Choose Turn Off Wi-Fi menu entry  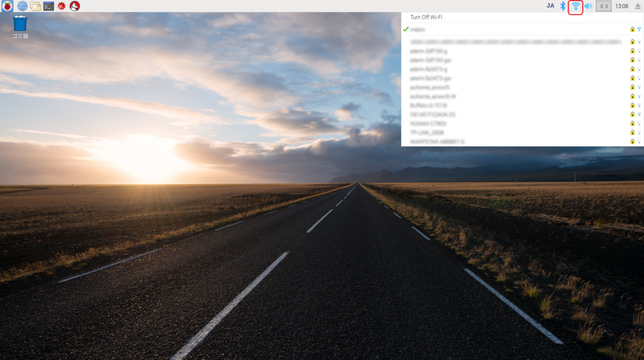tap(523, 17)
